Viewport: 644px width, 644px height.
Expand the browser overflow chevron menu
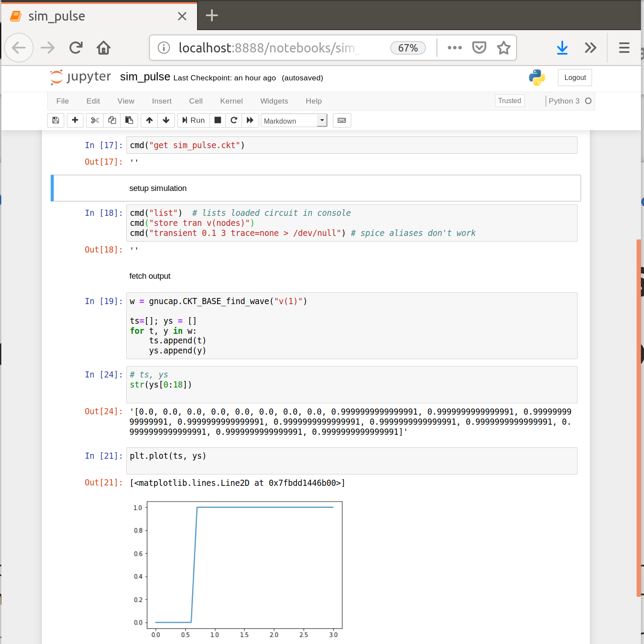click(590, 48)
